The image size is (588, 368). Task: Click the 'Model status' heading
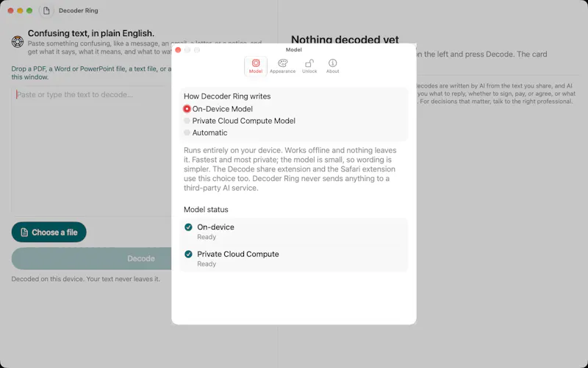(206, 210)
